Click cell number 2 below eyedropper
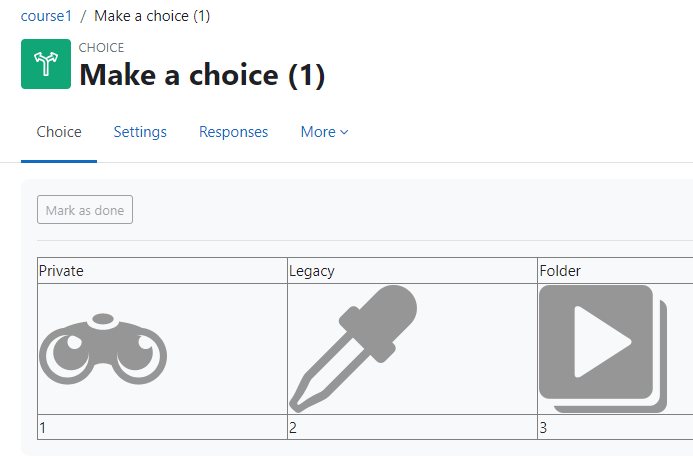This screenshot has width=693, height=466. pyautogui.click(x=412, y=427)
